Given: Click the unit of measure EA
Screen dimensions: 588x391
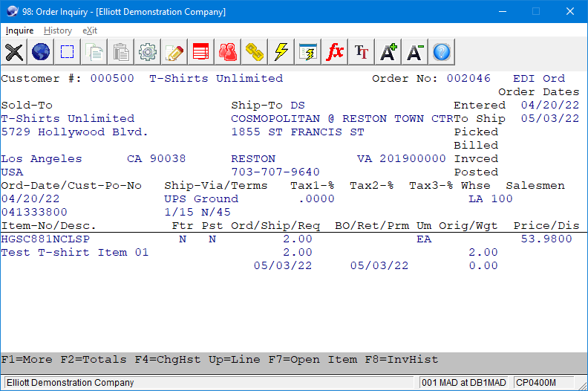Looking at the screenshot, I should coord(424,239).
